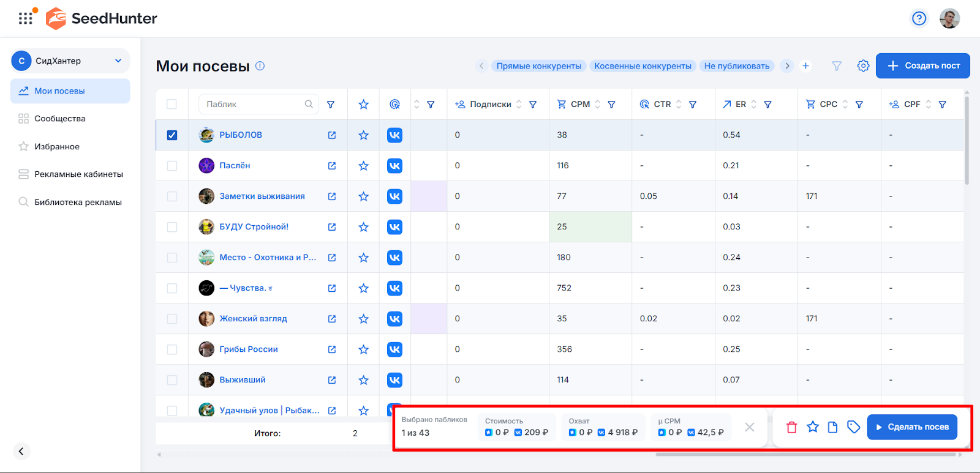Click the horizontal scrollbar under the table
980x473 pixels.
coord(805,455)
